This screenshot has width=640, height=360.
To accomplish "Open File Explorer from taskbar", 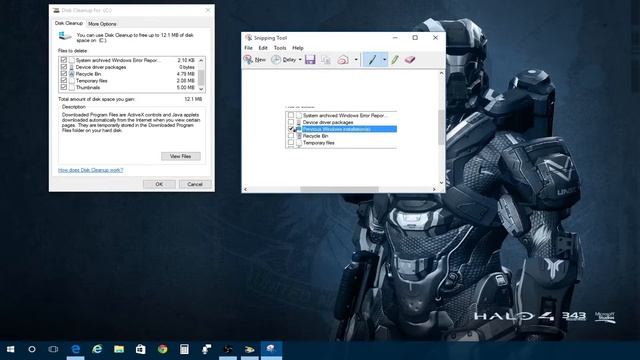I will (119, 349).
